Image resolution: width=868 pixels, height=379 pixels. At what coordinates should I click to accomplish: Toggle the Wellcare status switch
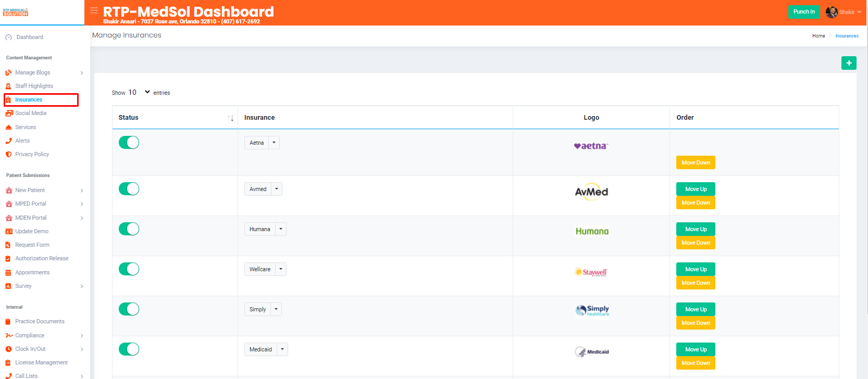129,269
